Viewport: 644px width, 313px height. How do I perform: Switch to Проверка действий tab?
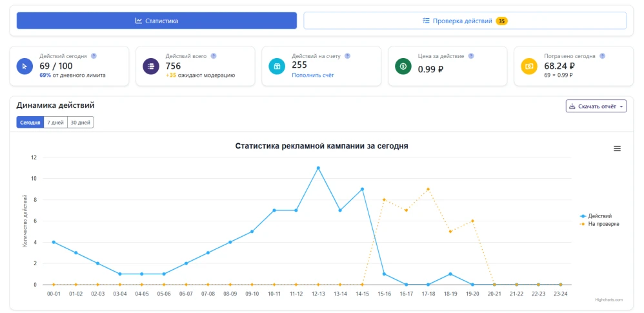(465, 21)
